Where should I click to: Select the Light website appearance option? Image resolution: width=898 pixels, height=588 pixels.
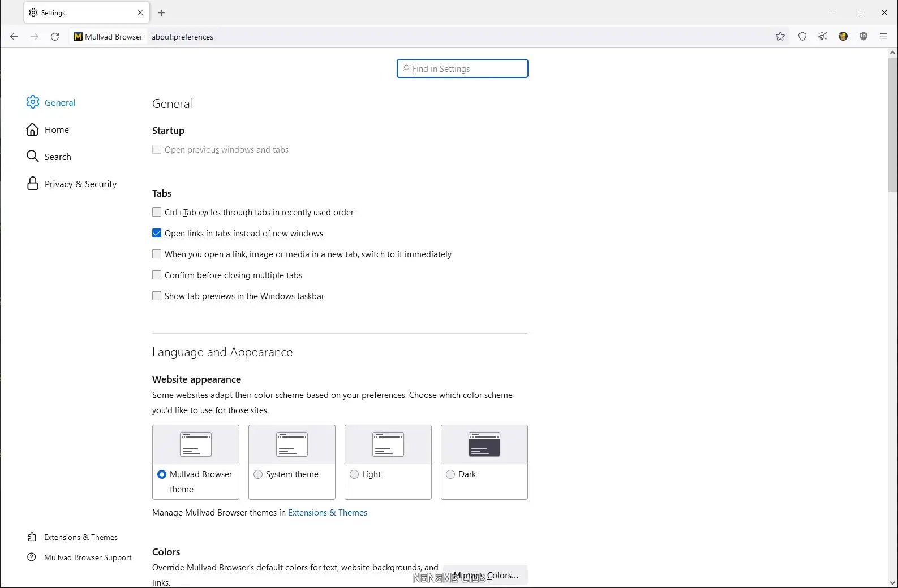(x=354, y=474)
